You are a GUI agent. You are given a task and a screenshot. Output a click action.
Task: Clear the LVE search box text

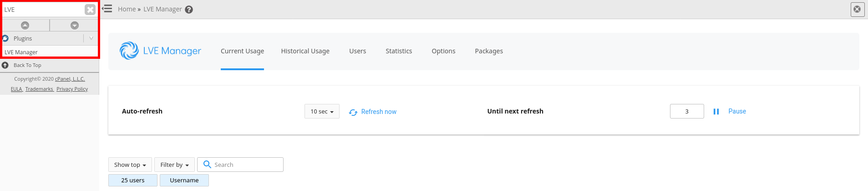click(x=90, y=10)
